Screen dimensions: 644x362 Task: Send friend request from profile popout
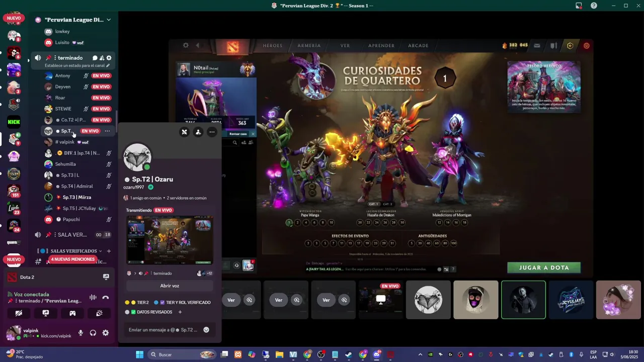coord(198,132)
